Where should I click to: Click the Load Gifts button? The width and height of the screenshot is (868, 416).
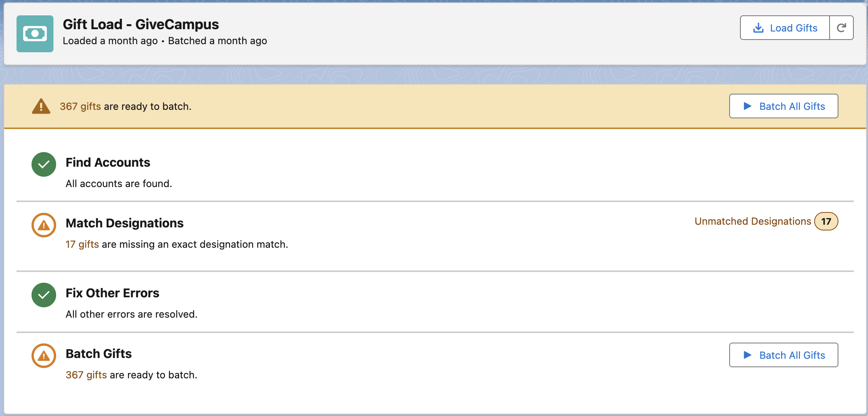coord(785,28)
